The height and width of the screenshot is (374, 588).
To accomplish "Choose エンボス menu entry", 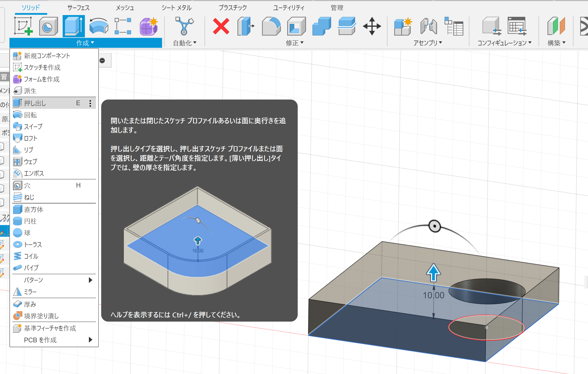I will click(x=54, y=173).
